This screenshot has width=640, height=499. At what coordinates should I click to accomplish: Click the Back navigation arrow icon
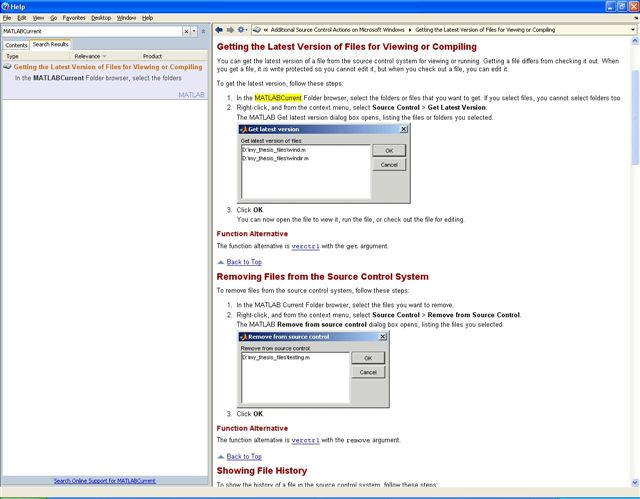(x=219, y=30)
